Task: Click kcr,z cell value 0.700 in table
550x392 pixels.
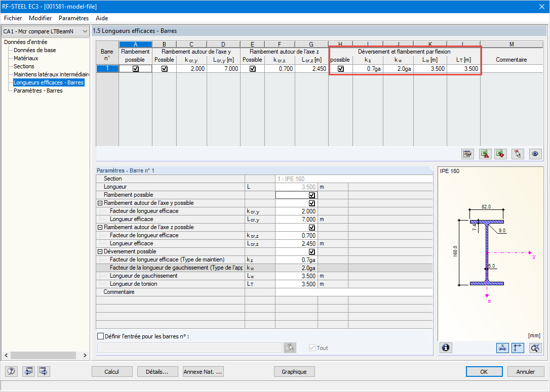Action: coord(280,69)
